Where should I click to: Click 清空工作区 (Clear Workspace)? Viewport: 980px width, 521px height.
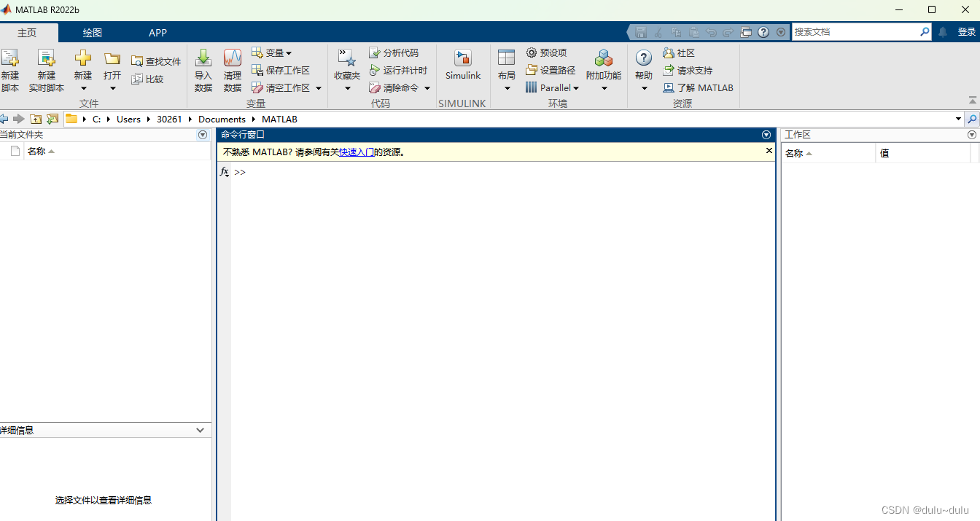point(281,87)
